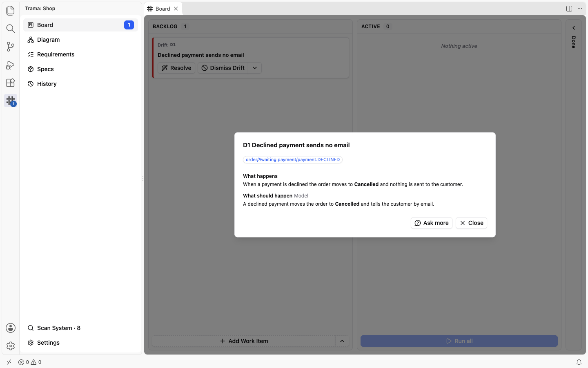Screen dimensions: 588x368
Task: Close the D1 drift dialog
Action: [x=471, y=223]
